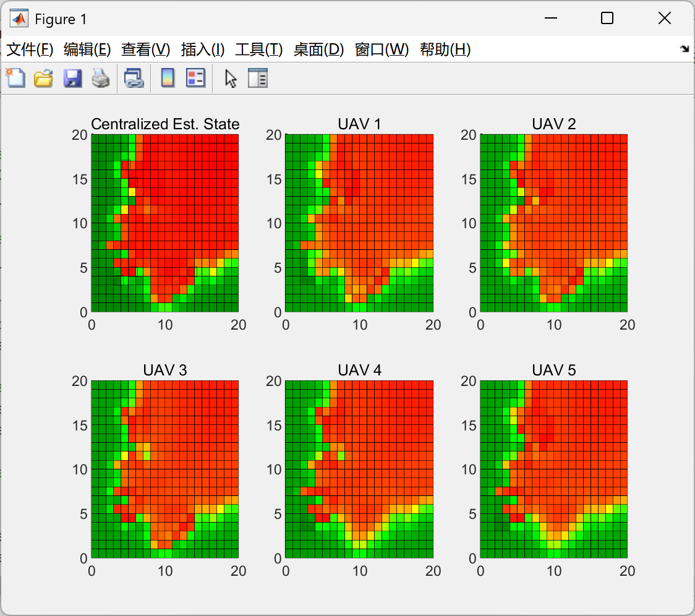Open the 插入(I) menu
Viewport: 695px width, 616px height.
203,49
